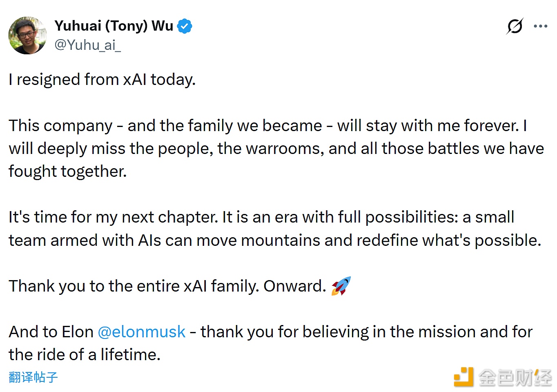This screenshot has width=557, height=392.
Task: Open the post's more options ellipsis menu
Action: click(540, 26)
